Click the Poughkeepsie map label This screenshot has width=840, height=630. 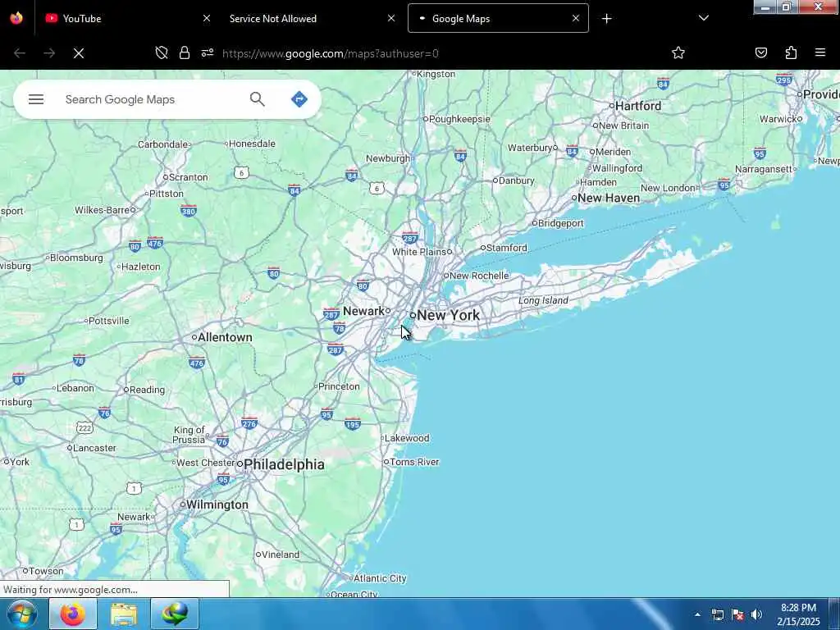(x=459, y=120)
